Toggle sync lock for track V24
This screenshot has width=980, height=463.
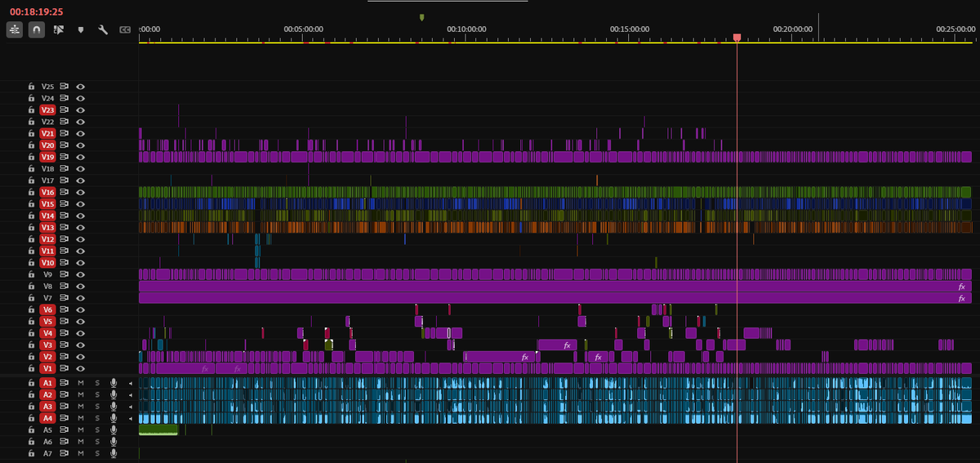[65, 98]
